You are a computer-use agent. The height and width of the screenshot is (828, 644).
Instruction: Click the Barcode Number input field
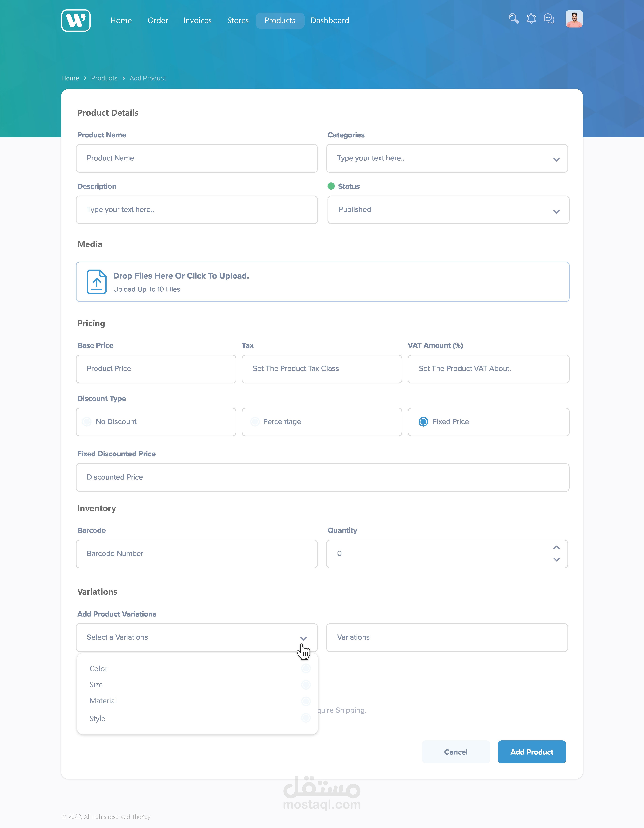[x=197, y=554]
